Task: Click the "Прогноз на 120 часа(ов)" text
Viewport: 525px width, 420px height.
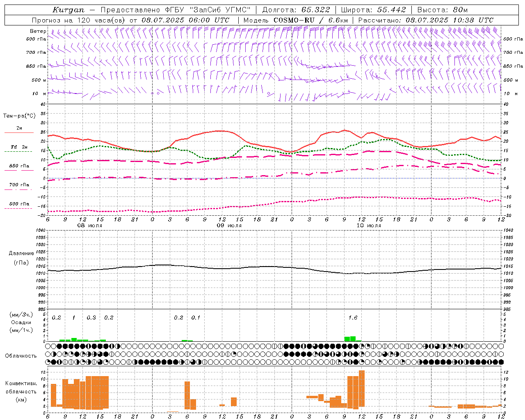Action: 79,20
